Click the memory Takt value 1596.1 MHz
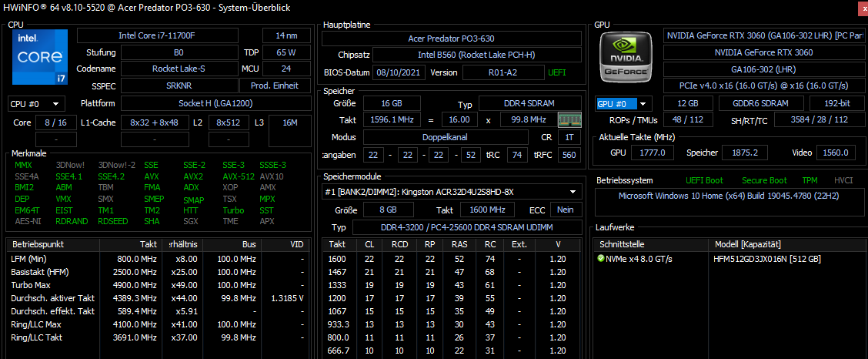This screenshot has height=359, width=868. click(392, 120)
